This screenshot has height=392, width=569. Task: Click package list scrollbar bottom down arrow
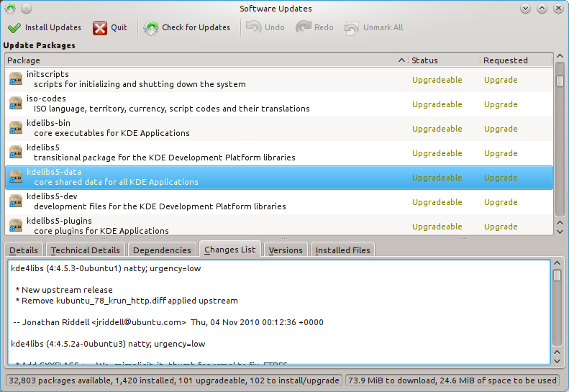coord(560,232)
